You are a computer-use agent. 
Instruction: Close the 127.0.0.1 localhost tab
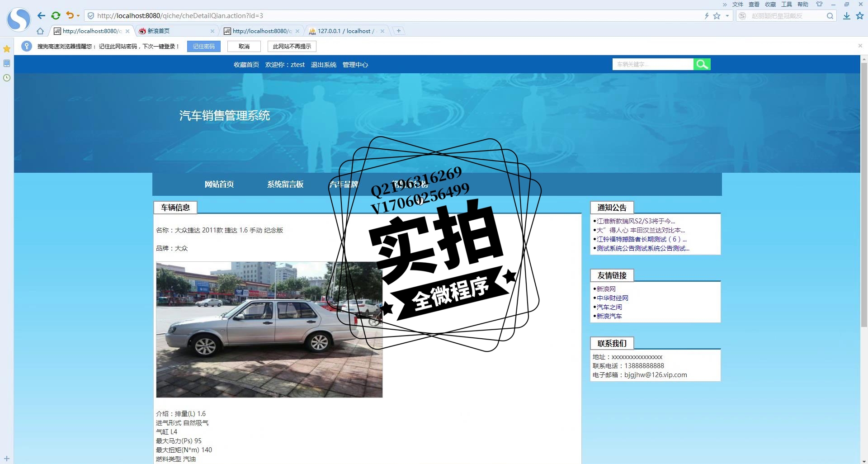(382, 31)
